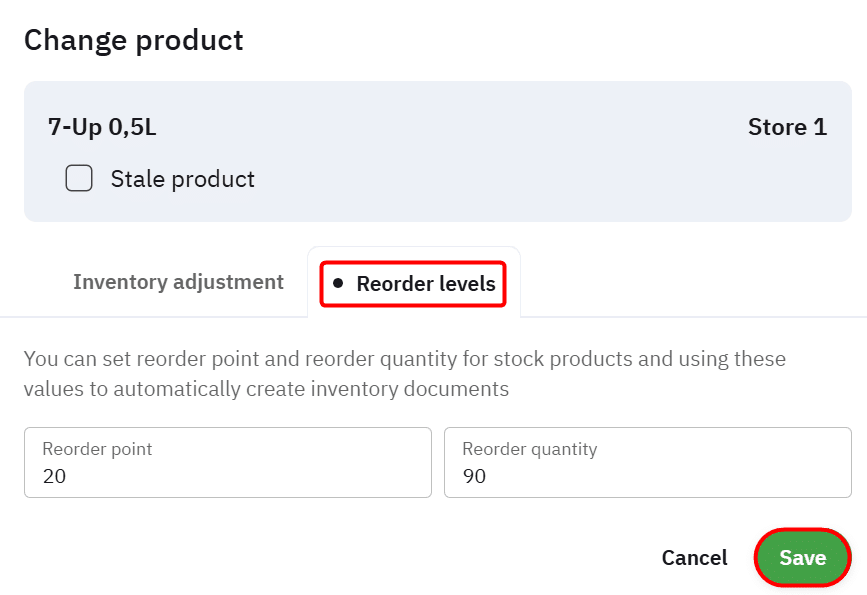867x595 pixels.
Task: Click the green Save button
Action: pyautogui.click(x=802, y=557)
